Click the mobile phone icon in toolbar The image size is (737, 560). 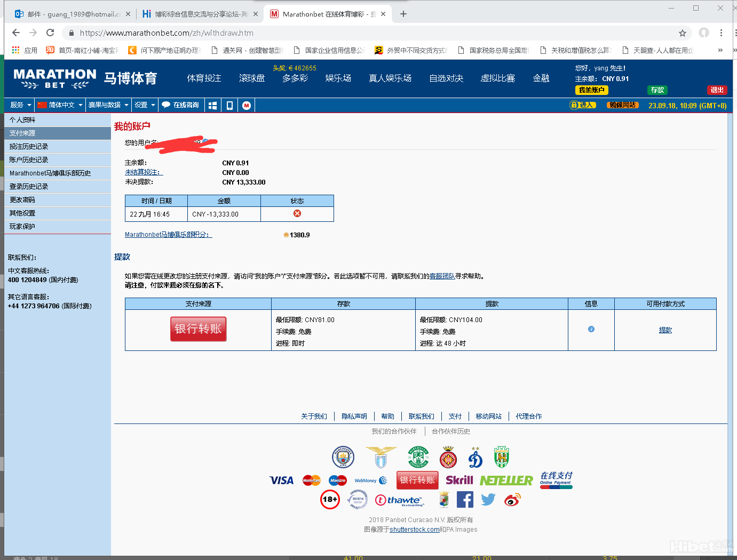pyautogui.click(x=229, y=106)
